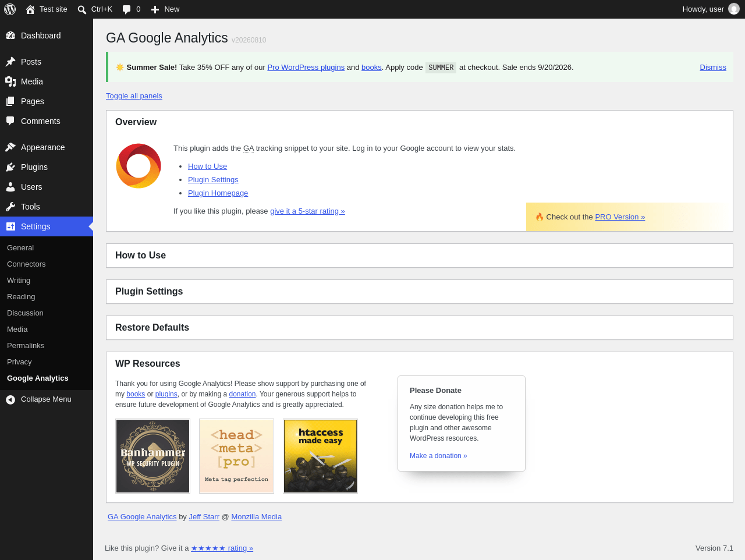This screenshot has height=560, width=745.
Task: Click the Tools wrench icon
Action: pyautogui.click(x=10, y=207)
